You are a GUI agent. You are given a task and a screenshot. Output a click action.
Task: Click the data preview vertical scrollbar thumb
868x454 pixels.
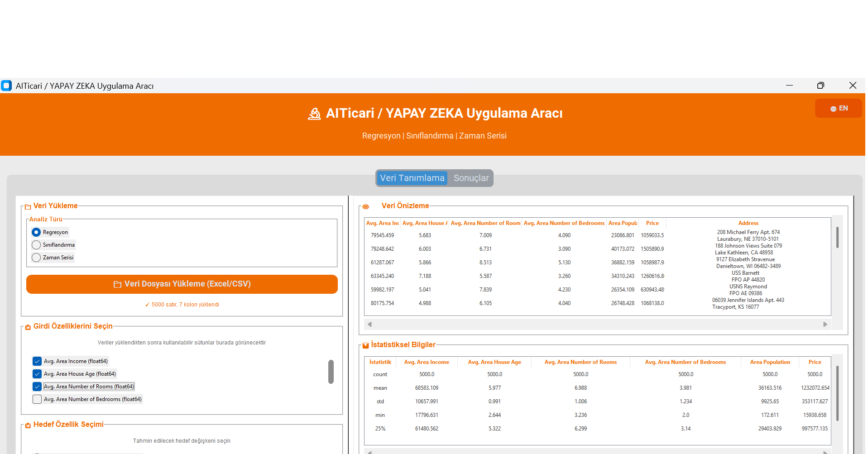coord(837,237)
